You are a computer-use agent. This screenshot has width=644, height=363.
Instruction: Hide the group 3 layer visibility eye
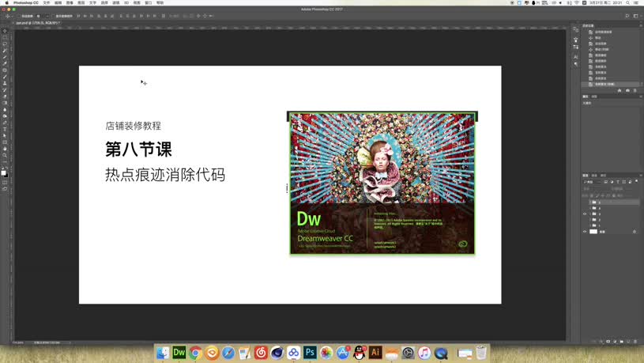(585, 214)
